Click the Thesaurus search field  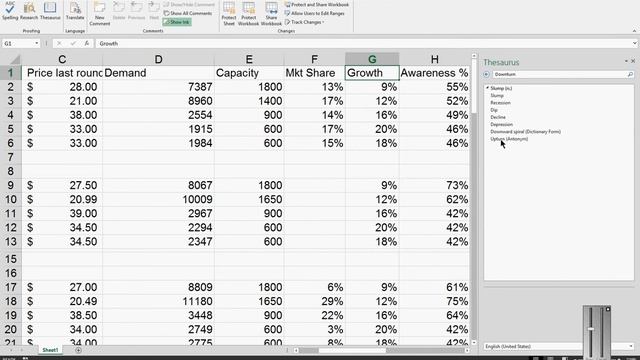559,74
